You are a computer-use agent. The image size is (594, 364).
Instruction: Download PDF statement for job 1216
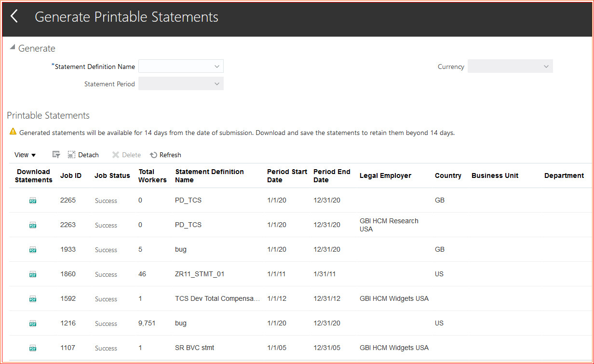(33, 324)
